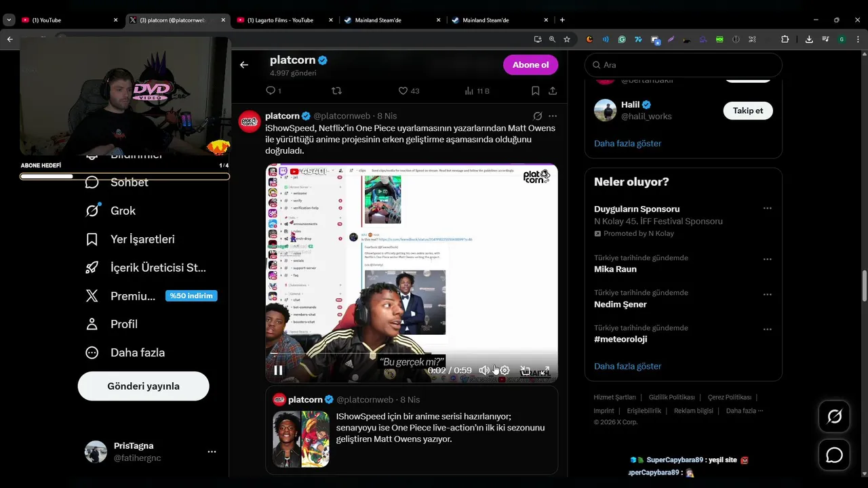Open the browser zoom magnifier icon
This screenshot has height=488, width=868.
tap(552, 39)
